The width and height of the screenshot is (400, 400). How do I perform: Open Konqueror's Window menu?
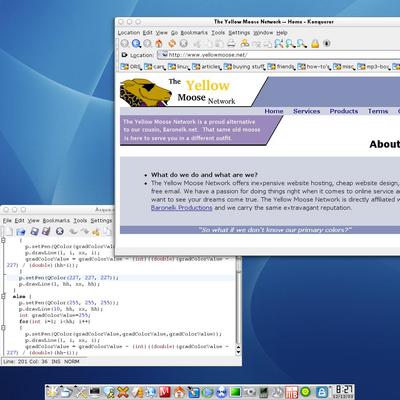tap(263, 33)
